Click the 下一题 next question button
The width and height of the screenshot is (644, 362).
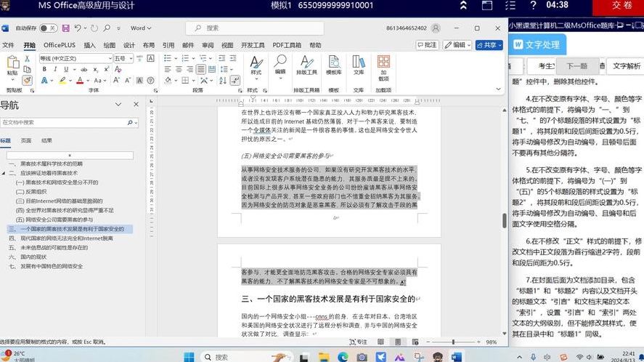(x=577, y=66)
